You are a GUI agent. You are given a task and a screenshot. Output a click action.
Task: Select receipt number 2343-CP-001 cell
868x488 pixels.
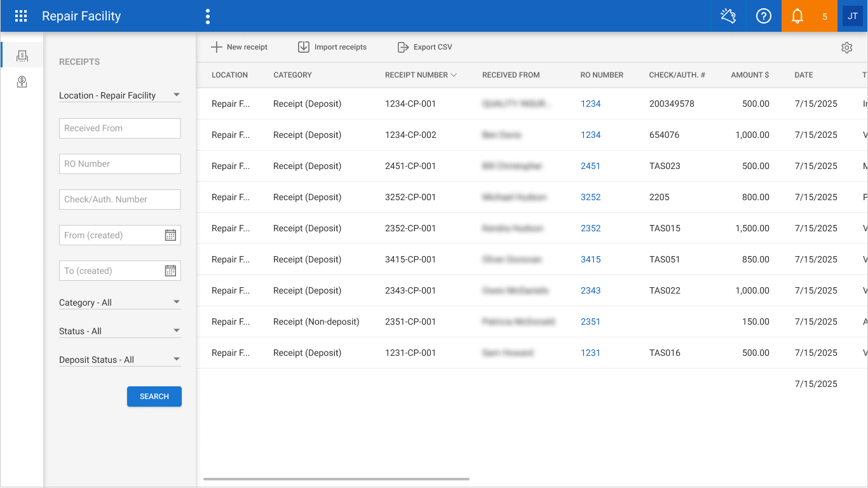point(410,290)
